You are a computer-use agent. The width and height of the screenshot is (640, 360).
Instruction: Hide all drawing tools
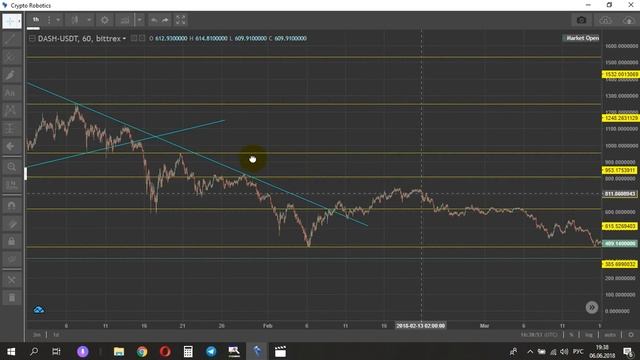(x=11, y=260)
